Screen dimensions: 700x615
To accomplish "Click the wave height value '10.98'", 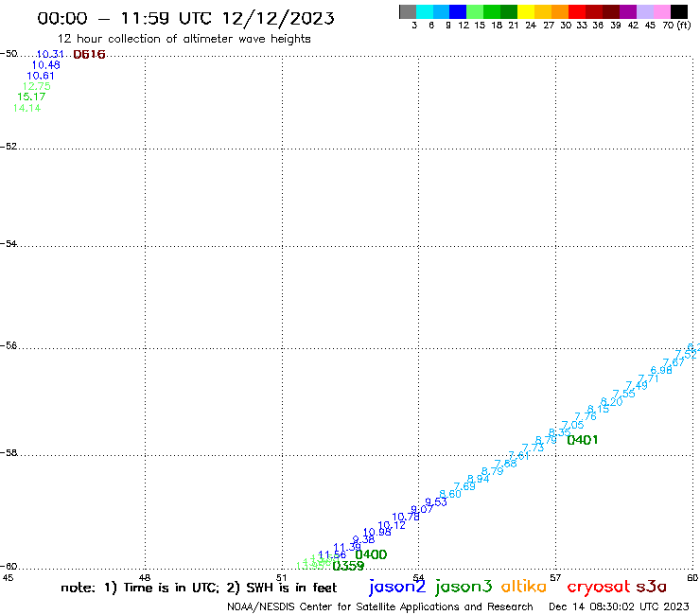I will click(x=377, y=533).
